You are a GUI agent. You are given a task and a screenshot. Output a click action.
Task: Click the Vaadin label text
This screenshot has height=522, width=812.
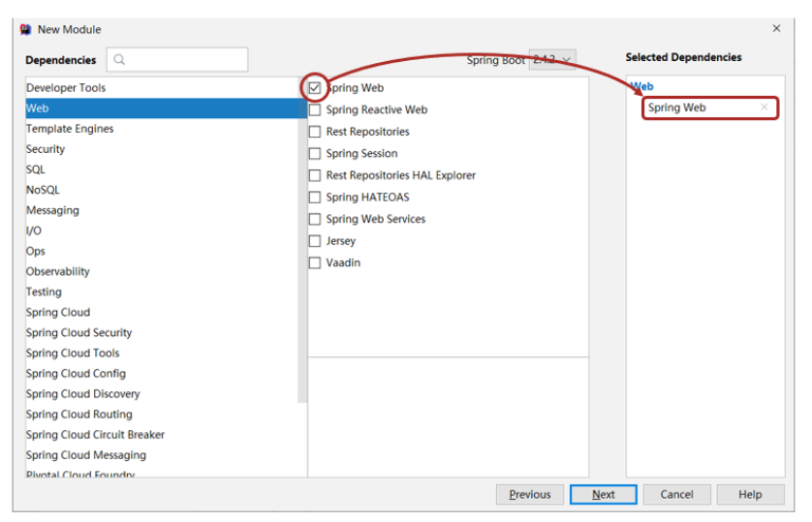[343, 262]
